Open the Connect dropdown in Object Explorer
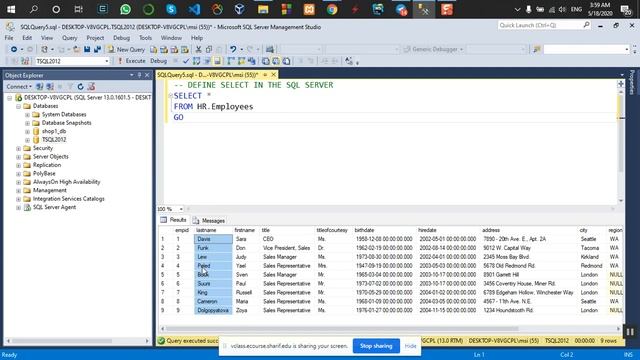This screenshot has height=360, width=640. (x=18, y=87)
